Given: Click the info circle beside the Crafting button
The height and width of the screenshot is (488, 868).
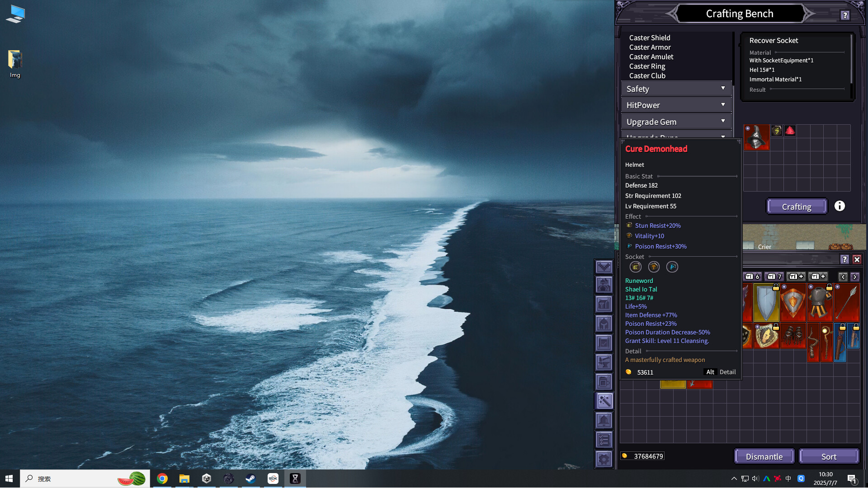Looking at the screenshot, I should coord(840,206).
